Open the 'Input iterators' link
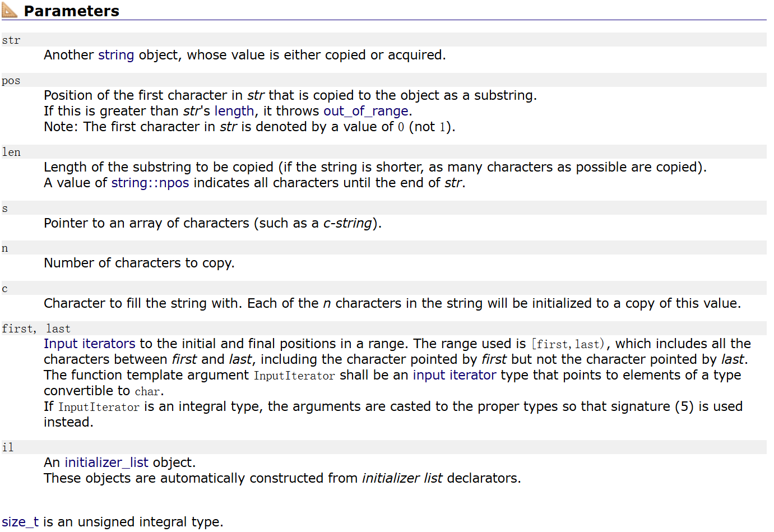The image size is (774, 532). pyautogui.click(x=90, y=344)
